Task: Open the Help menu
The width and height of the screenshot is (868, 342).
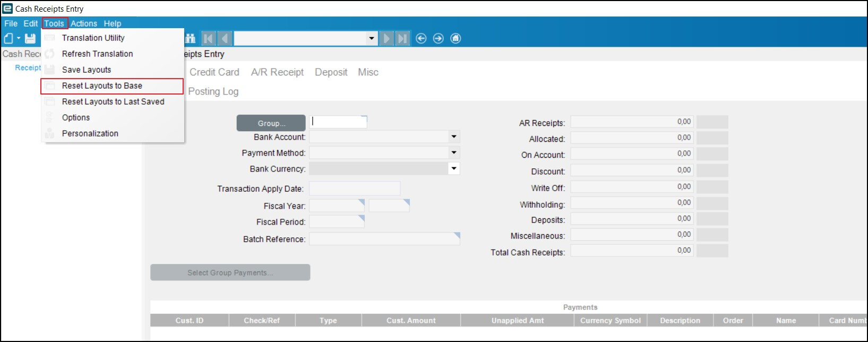Action: 113,23
